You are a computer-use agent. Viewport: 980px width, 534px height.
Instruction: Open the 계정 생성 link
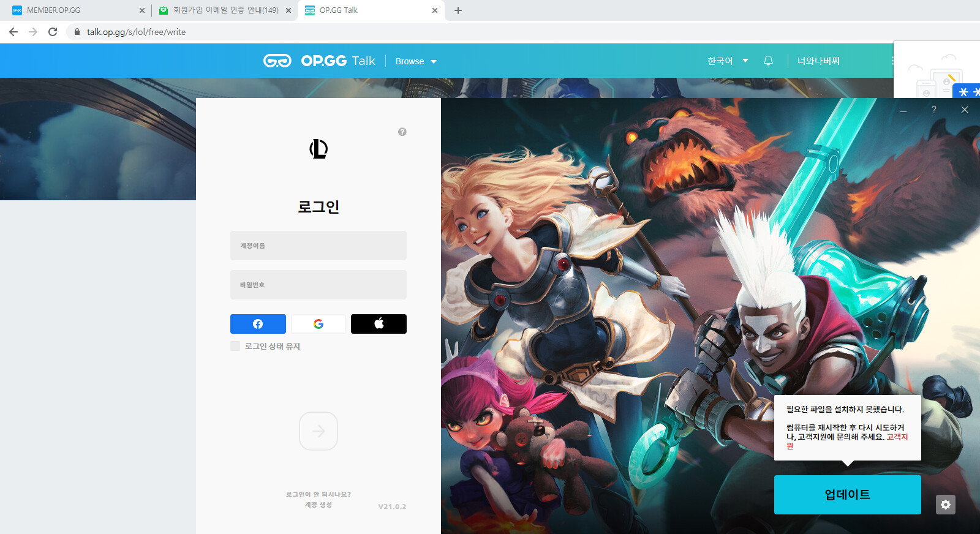[318, 505]
